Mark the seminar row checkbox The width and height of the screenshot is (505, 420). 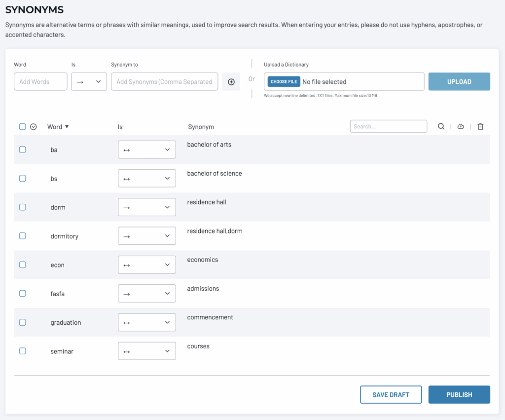[22, 351]
